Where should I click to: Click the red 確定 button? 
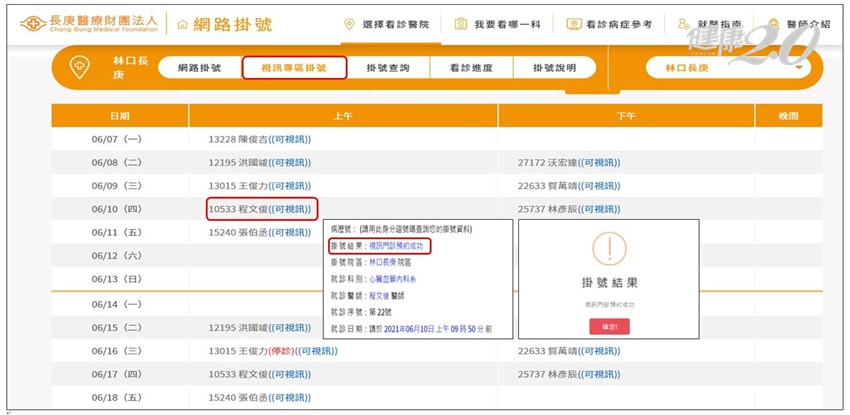pos(609,327)
